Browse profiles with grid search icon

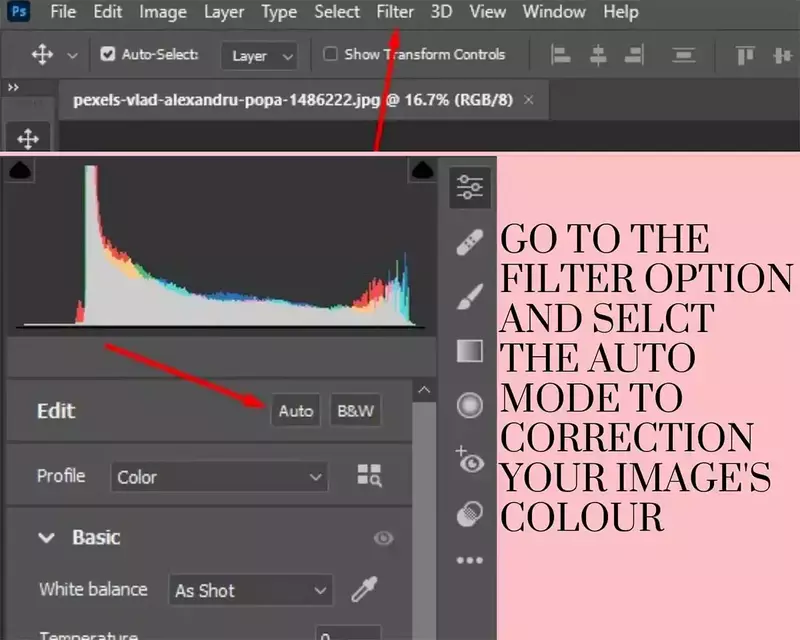(x=369, y=475)
